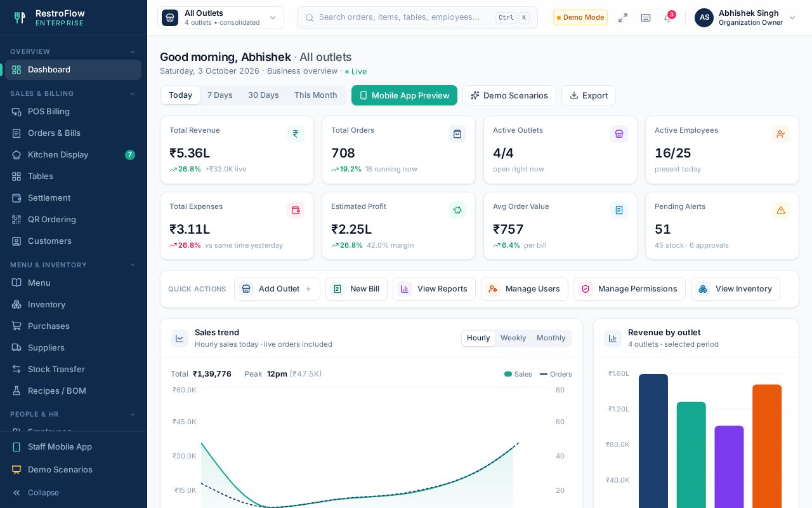Image resolution: width=812 pixels, height=508 pixels.
Task: Switch sales trend to Hourly
Action: (478, 338)
